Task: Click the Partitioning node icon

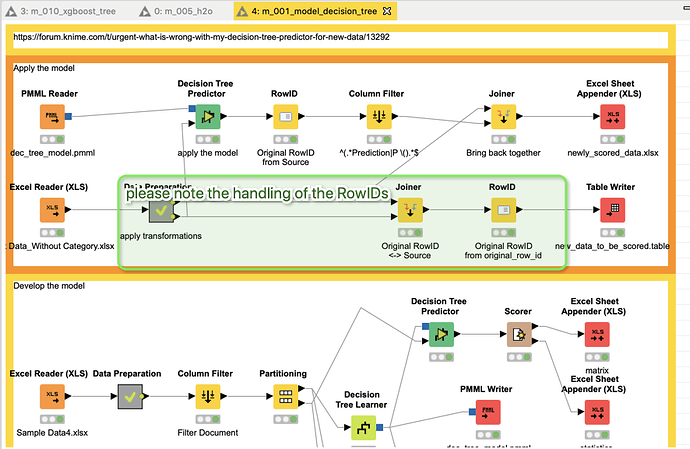Action: 283,398
